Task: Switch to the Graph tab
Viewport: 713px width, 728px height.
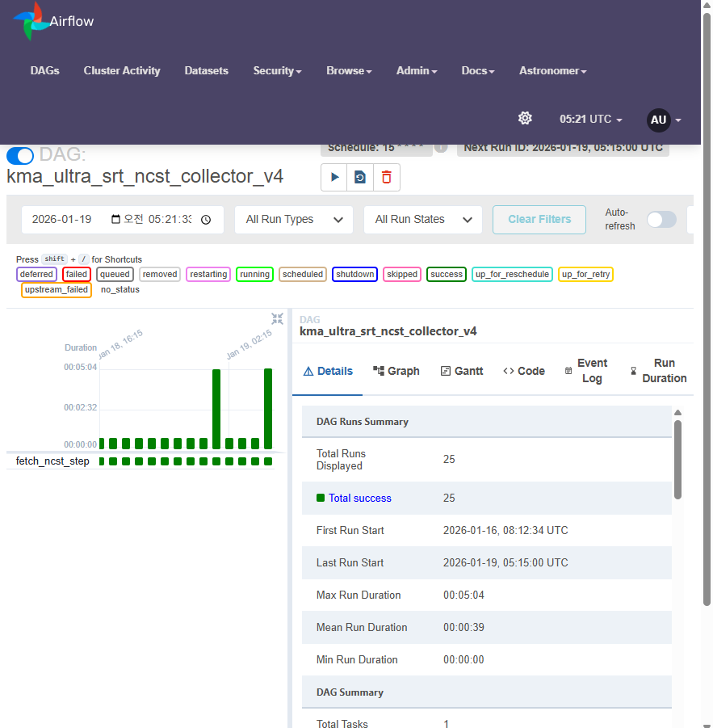Action: [x=396, y=371]
